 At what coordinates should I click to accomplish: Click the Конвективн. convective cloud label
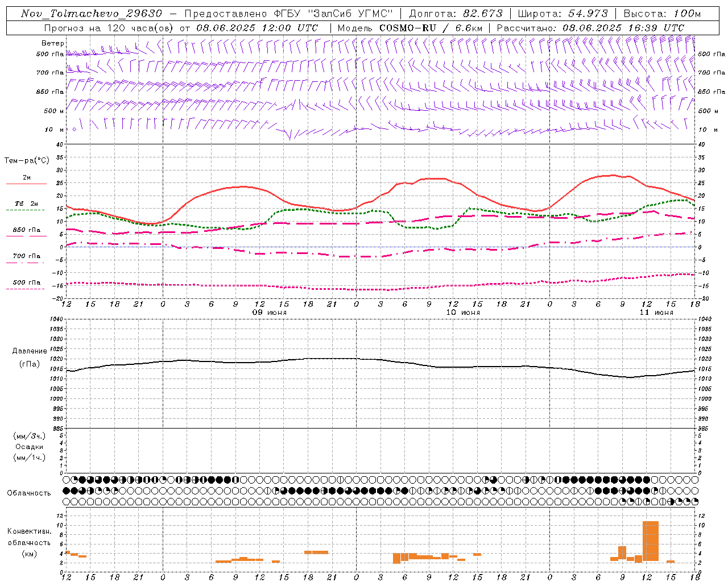point(29,531)
